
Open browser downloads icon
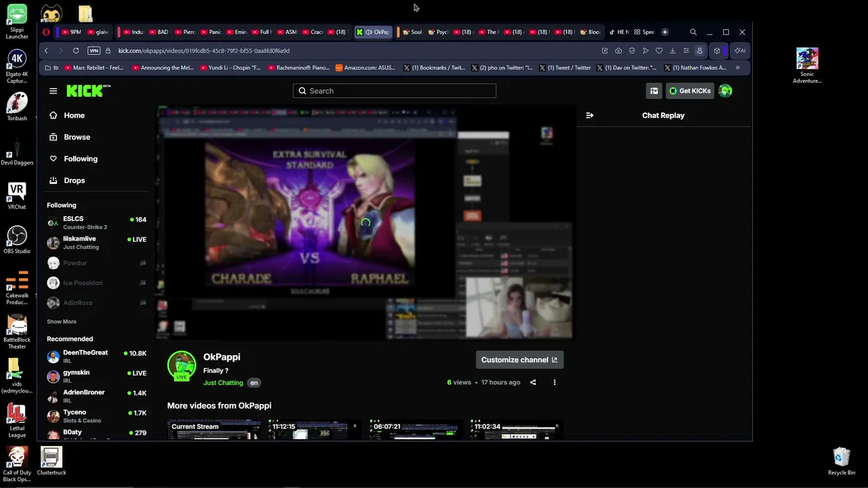click(673, 51)
